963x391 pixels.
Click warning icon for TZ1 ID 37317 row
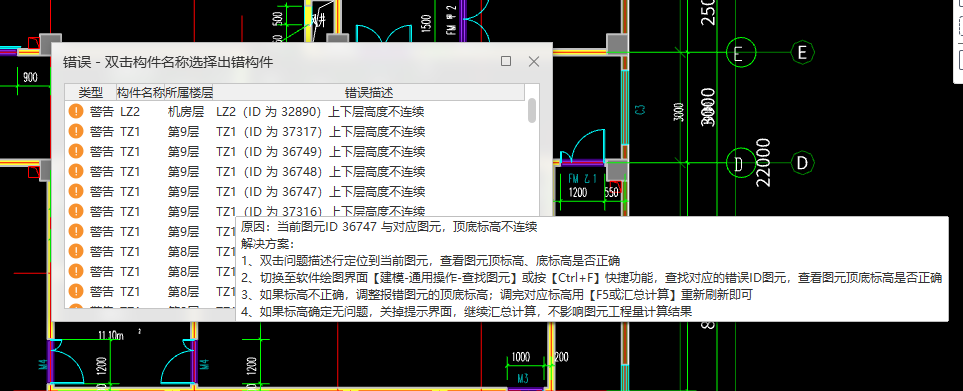[76, 131]
